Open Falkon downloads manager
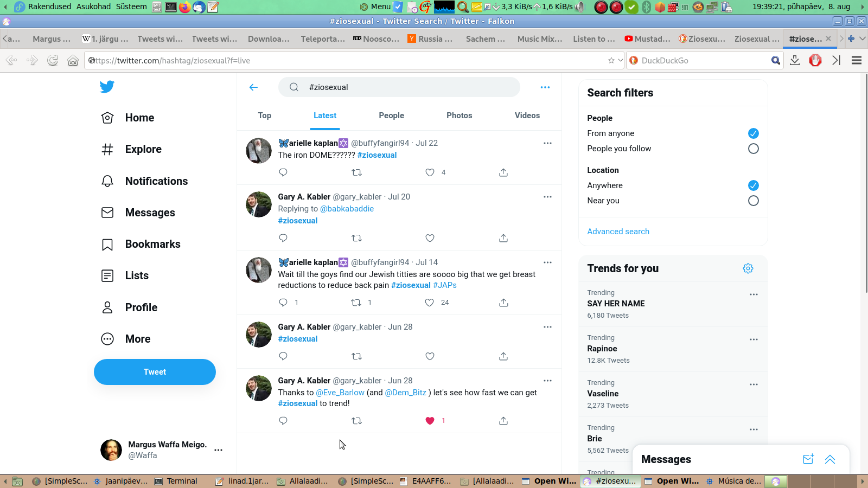This screenshot has height=488, width=868. click(x=795, y=61)
